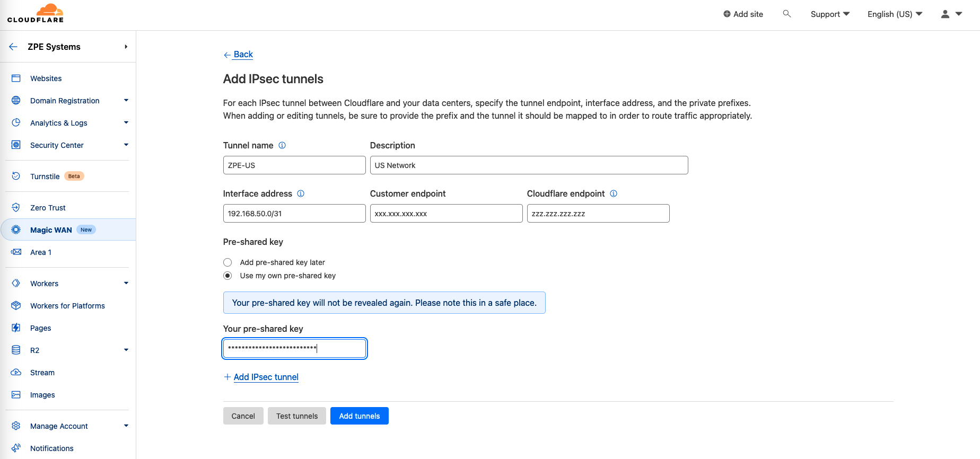This screenshot has width=980, height=459.
Task: Click the search magnifier icon
Action: 787,14
